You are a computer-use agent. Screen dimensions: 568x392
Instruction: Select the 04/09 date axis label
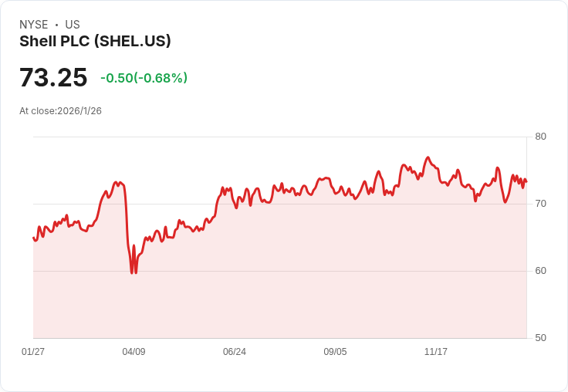[x=134, y=351]
